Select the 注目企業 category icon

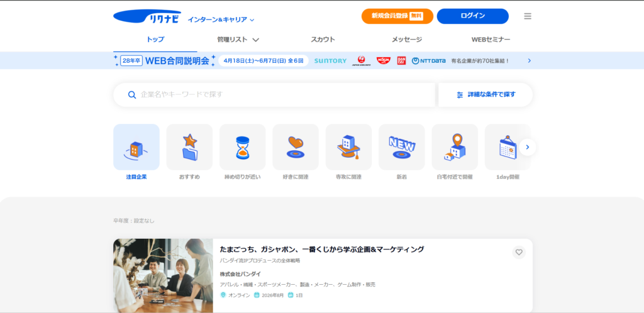(136, 147)
